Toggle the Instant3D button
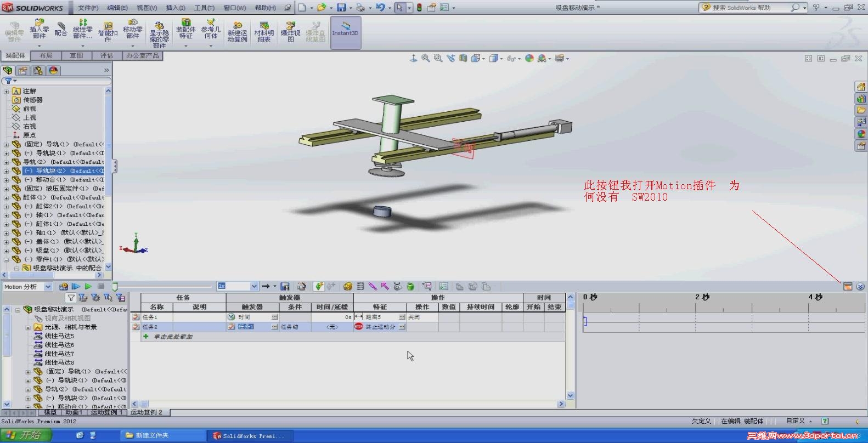 [345, 32]
